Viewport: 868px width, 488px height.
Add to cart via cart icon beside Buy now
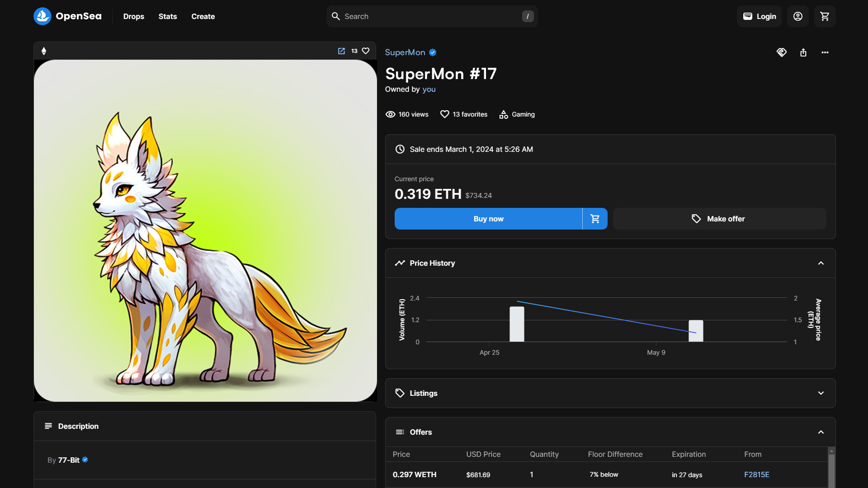click(595, 219)
